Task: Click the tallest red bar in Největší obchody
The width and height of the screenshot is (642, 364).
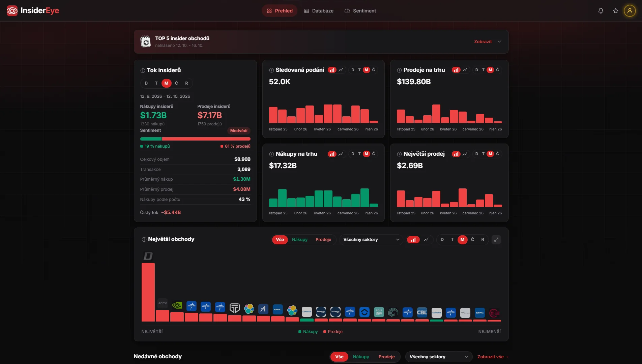Action: [148, 292]
